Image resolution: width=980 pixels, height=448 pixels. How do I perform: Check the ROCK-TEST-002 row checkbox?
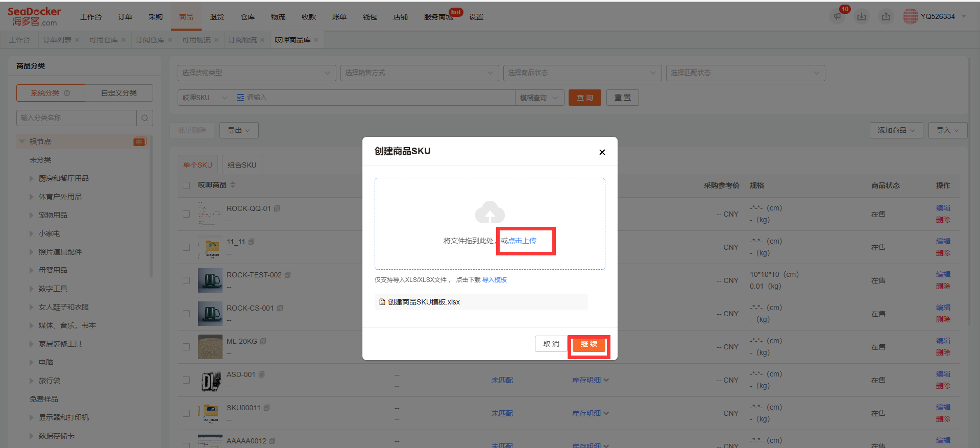pos(186,280)
